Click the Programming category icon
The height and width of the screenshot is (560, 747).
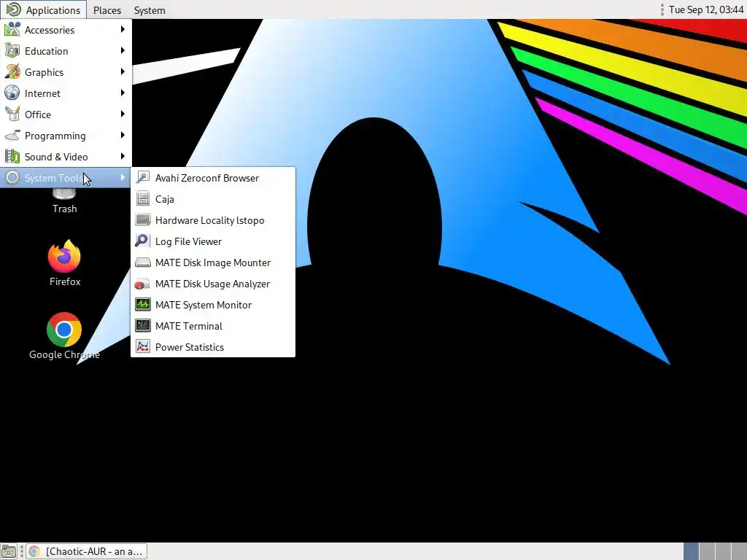[12, 135]
